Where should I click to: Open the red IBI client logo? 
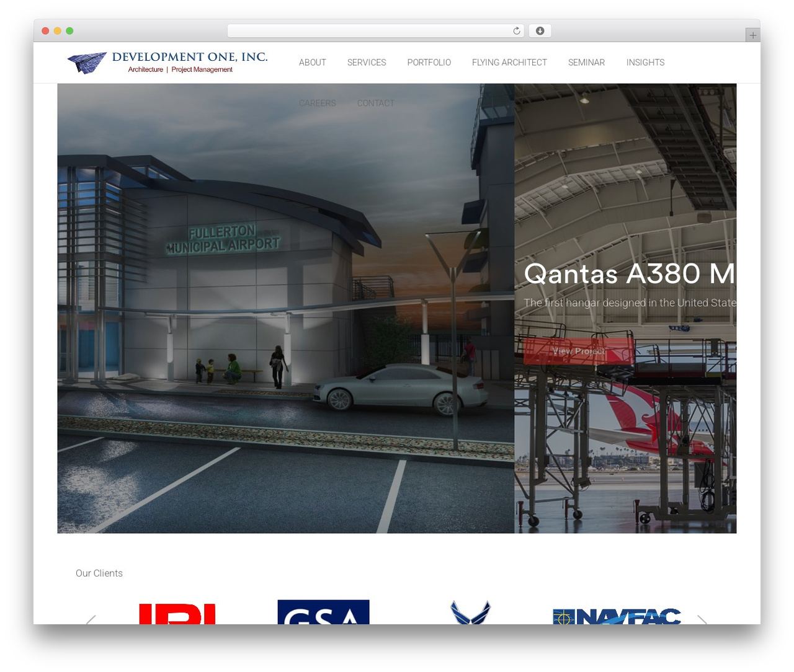(x=177, y=614)
